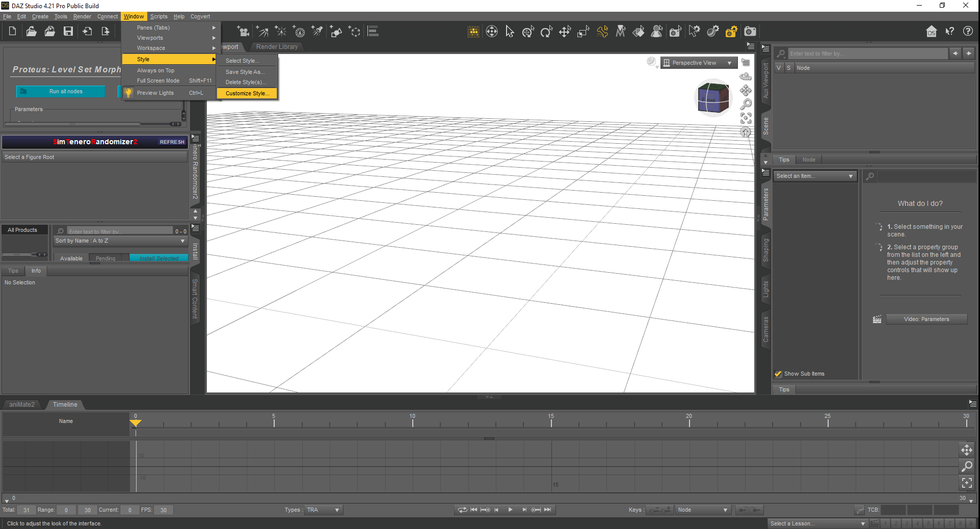Click the Import file toolbar icon

point(87,32)
